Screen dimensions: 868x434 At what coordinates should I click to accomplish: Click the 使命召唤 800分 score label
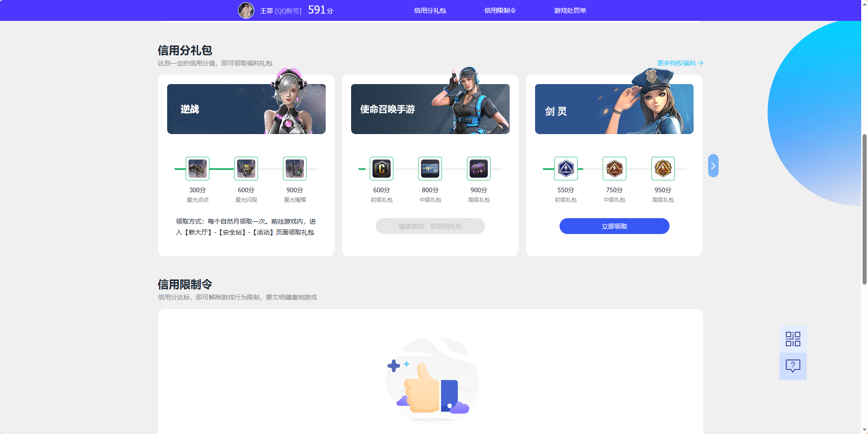pos(430,190)
